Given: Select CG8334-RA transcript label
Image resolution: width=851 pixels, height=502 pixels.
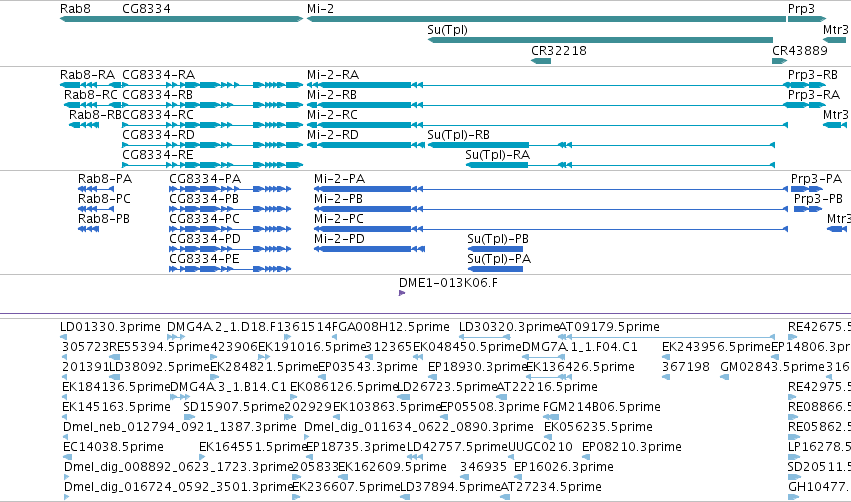Looking at the screenshot, I should pyautogui.click(x=158, y=75).
